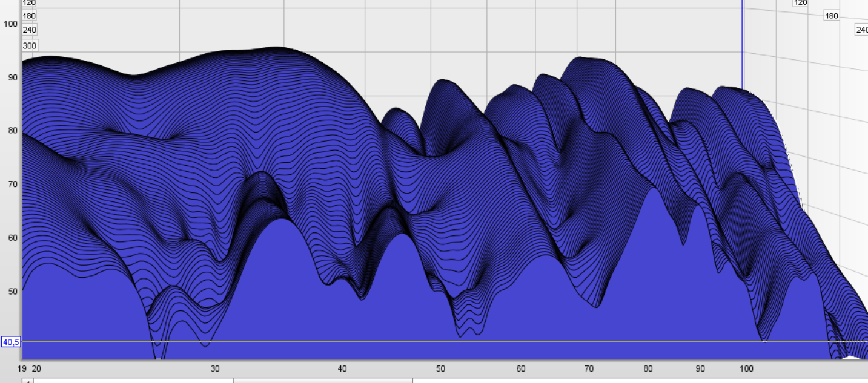The width and height of the screenshot is (868, 383).
Task: Click the 240 ms time label on left
Action: [30, 30]
